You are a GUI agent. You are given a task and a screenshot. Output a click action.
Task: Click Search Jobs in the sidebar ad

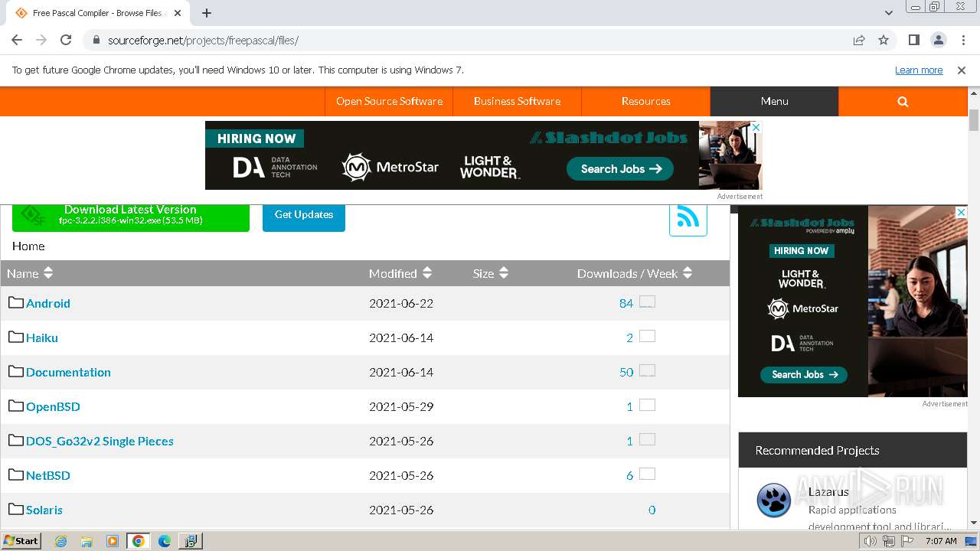point(803,374)
